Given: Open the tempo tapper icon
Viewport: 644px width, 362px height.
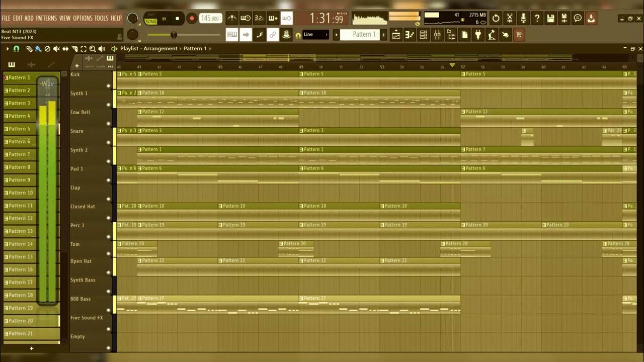Looking at the screenshot, I should tap(491, 35).
